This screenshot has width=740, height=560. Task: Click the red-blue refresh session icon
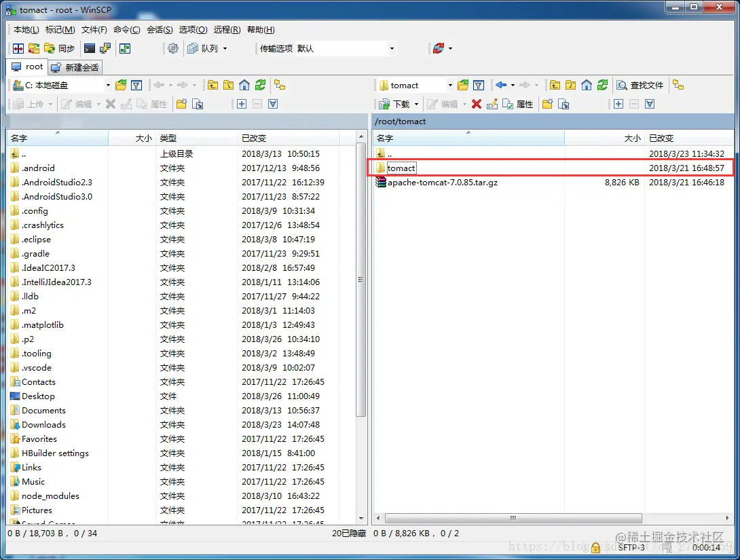click(439, 48)
